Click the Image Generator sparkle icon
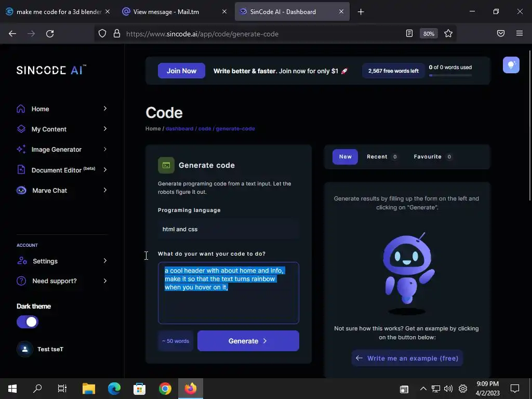The height and width of the screenshot is (399, 532). [x=21, y=149]
